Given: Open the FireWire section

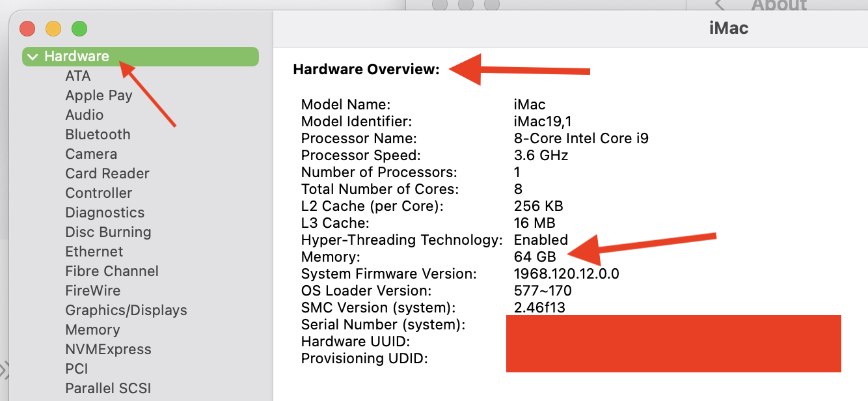Looking at the screenshot, I should click(x=93, y=291).
